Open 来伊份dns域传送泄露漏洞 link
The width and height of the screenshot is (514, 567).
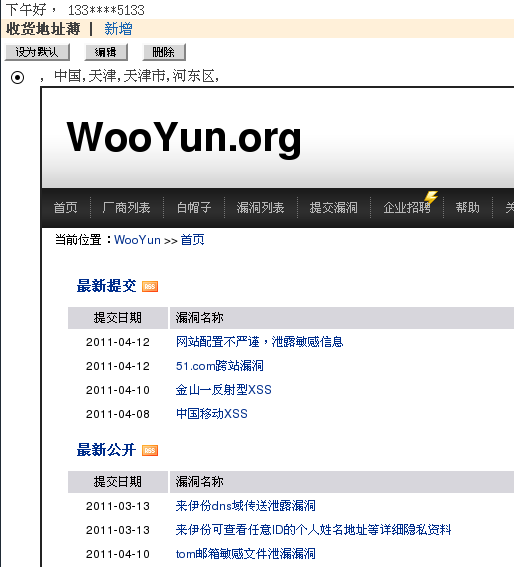tap(246, 506)
